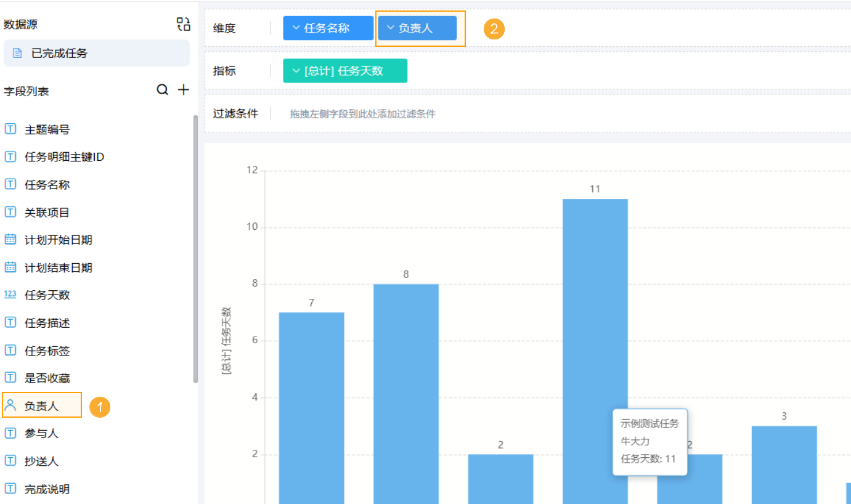
Task: Select the 任务标签 field
Action: [x=47, y=351]
